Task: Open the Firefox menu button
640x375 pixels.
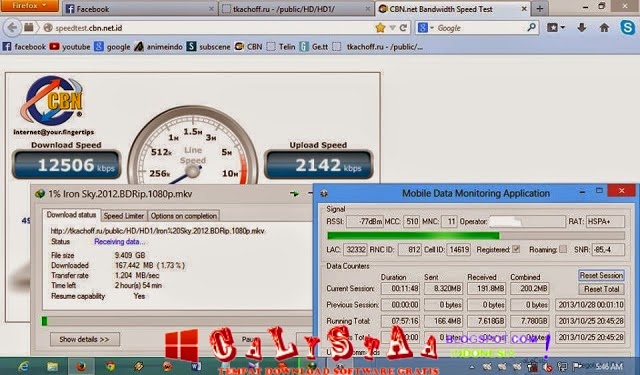Action: (29, 6)
